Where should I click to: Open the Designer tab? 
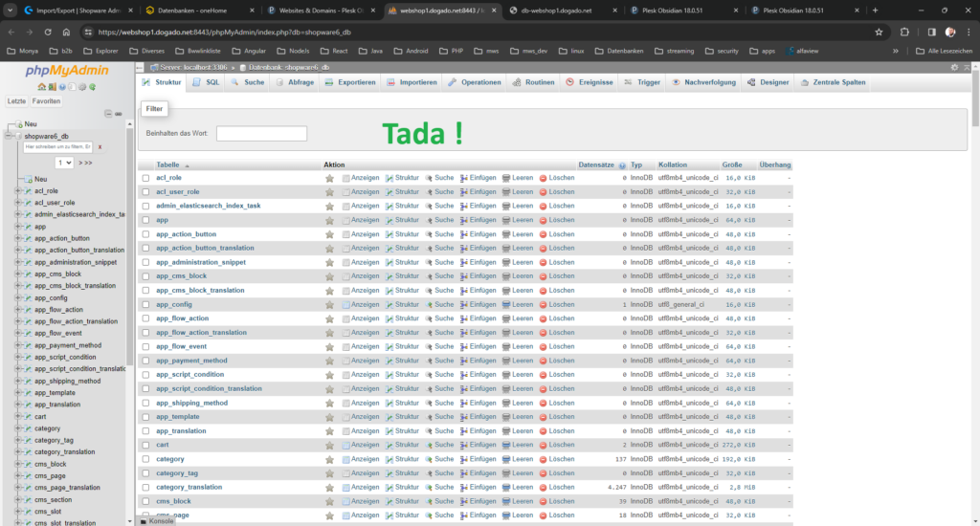point(768,82)
